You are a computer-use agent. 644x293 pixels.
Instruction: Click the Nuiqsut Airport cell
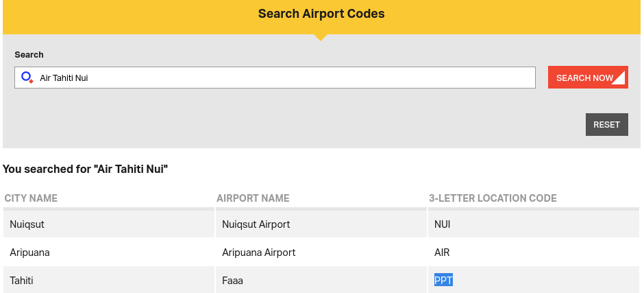point(256,224)
